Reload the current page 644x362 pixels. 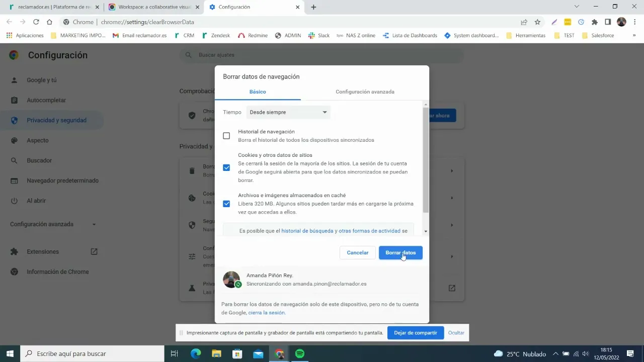pyautogui.click(x=36, y=22)
